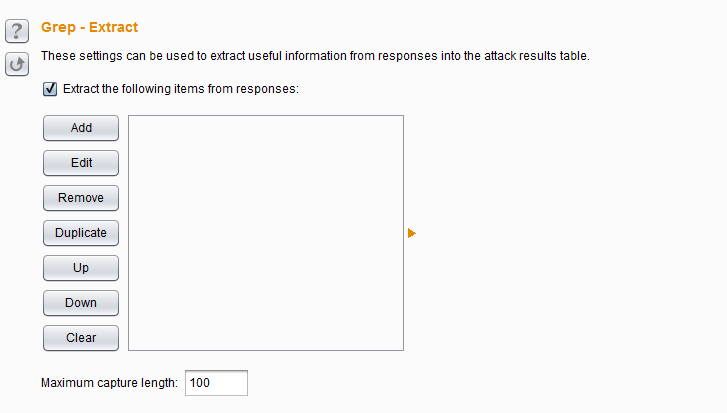Click the 'Maximum capture length:' label

109,383
